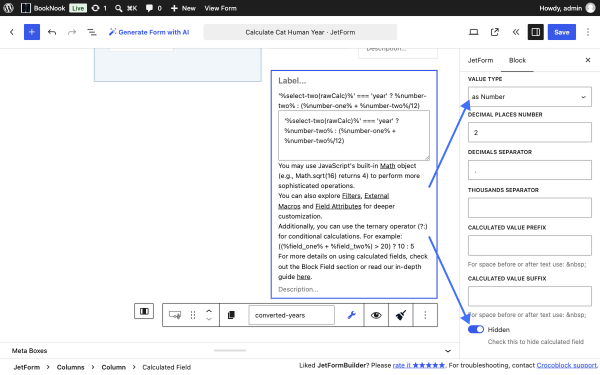
Task: Open the Value Type dropdown
Action: click(x=530, y=97)
